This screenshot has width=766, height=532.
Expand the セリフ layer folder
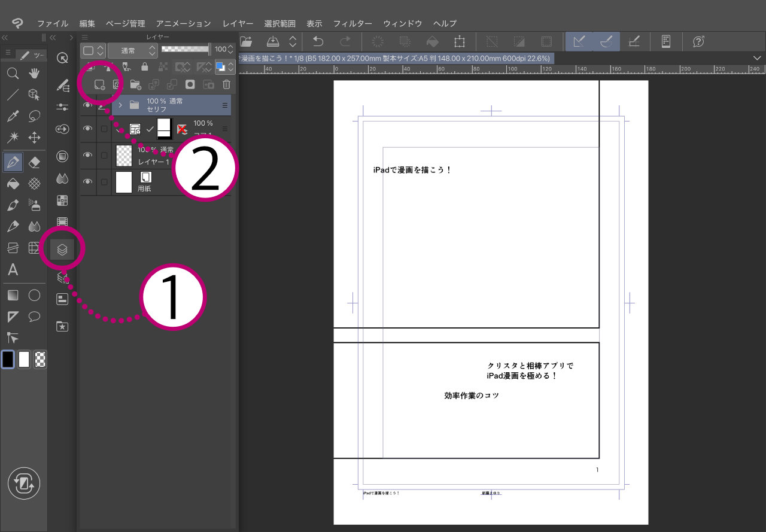point(120,105)
